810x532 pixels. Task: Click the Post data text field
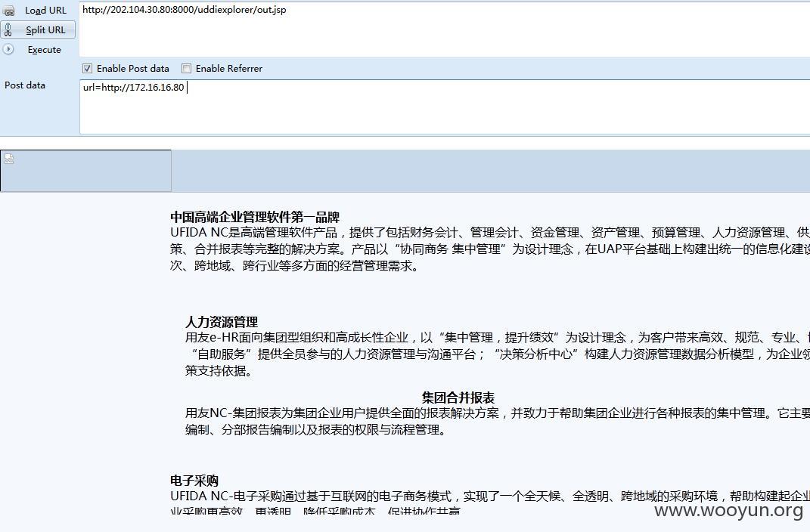(444, 107)
